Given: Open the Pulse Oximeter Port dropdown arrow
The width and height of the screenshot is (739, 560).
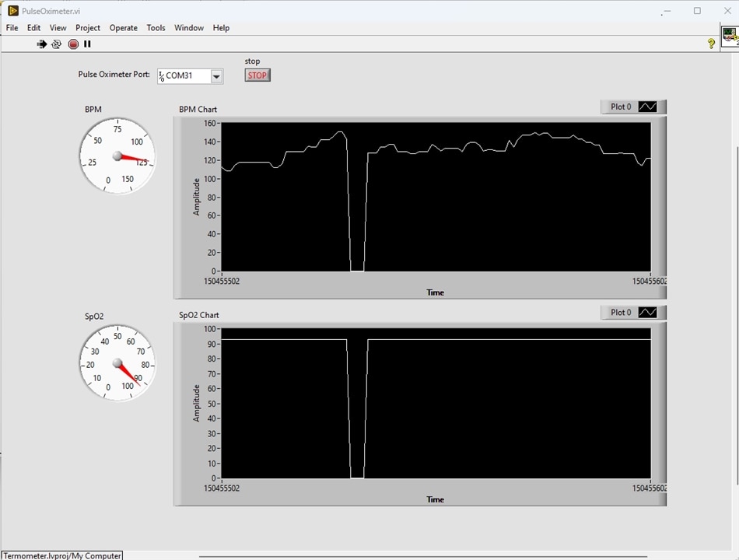Looking at the screenshot, I should coord(216,76).
